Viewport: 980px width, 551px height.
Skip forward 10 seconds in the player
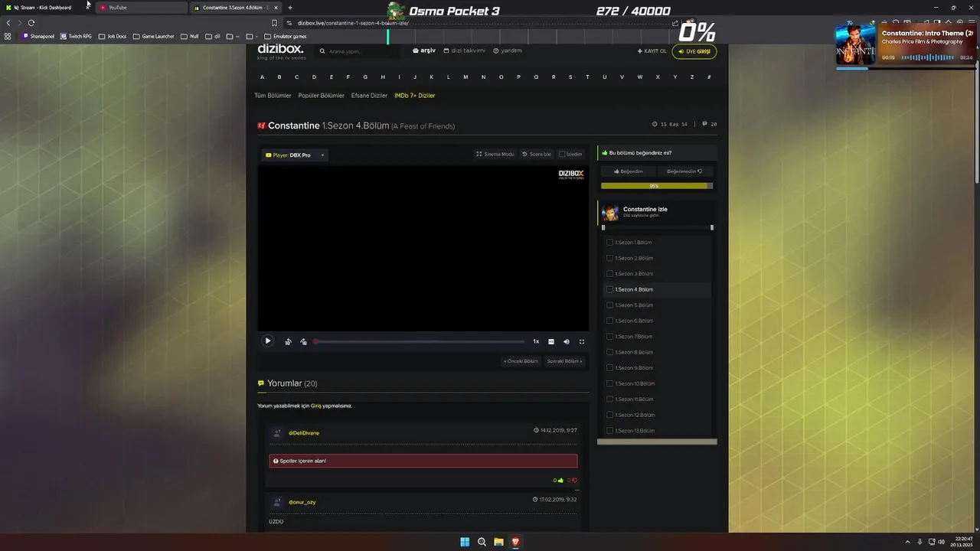pyautogui.click(x=303, y=342)
